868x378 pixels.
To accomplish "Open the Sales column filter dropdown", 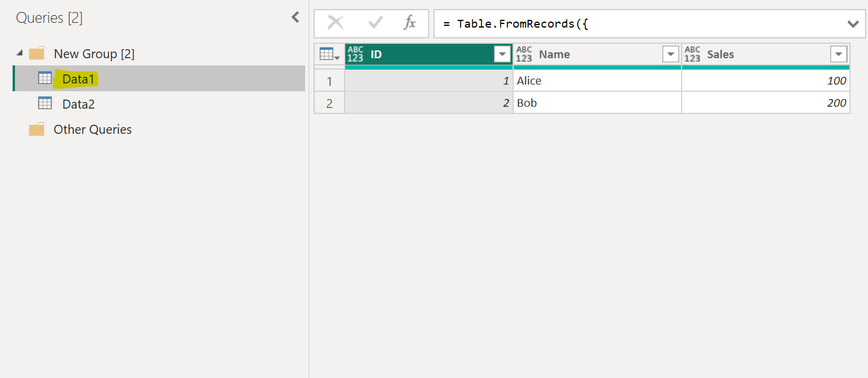I will coord(838,55).
